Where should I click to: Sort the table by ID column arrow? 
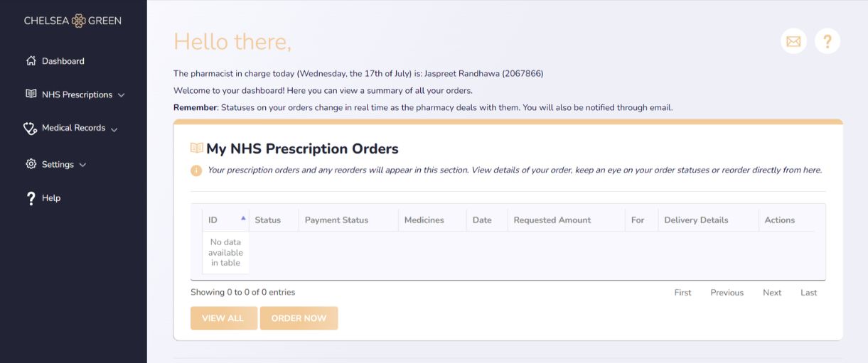pyautogui.click(x=243, y=219)
